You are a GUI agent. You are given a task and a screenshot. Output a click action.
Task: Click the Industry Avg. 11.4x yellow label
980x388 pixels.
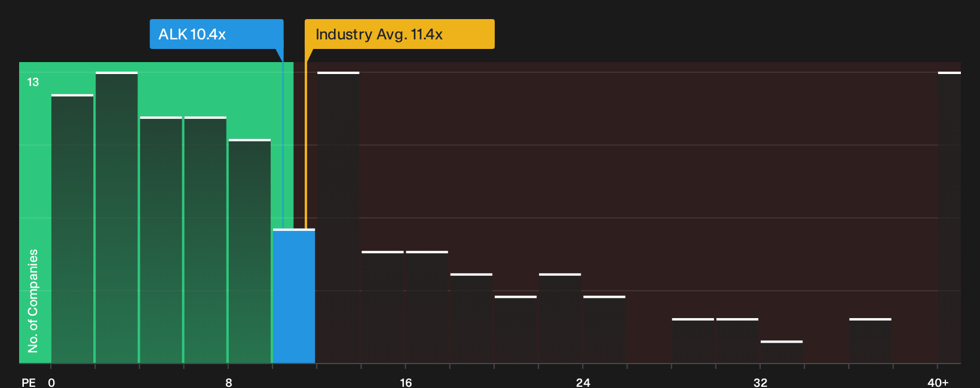(x=399, y=34)
